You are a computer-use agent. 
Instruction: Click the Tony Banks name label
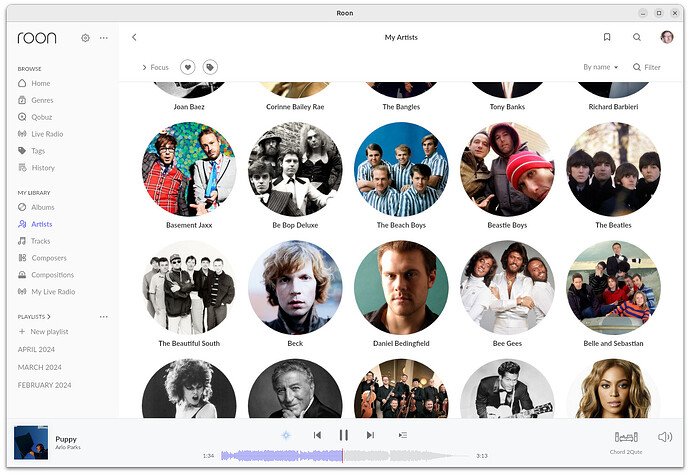coord(507,107)
